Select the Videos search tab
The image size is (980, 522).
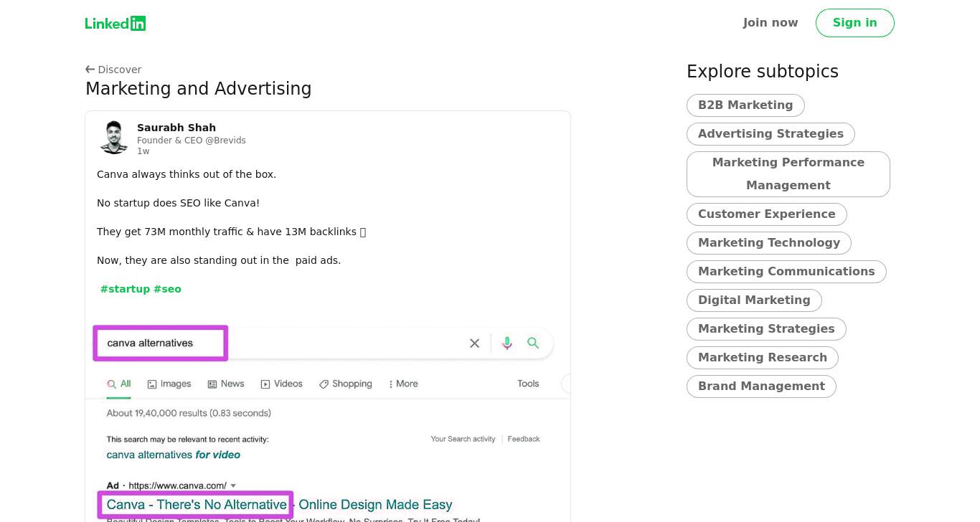[281, 384]
